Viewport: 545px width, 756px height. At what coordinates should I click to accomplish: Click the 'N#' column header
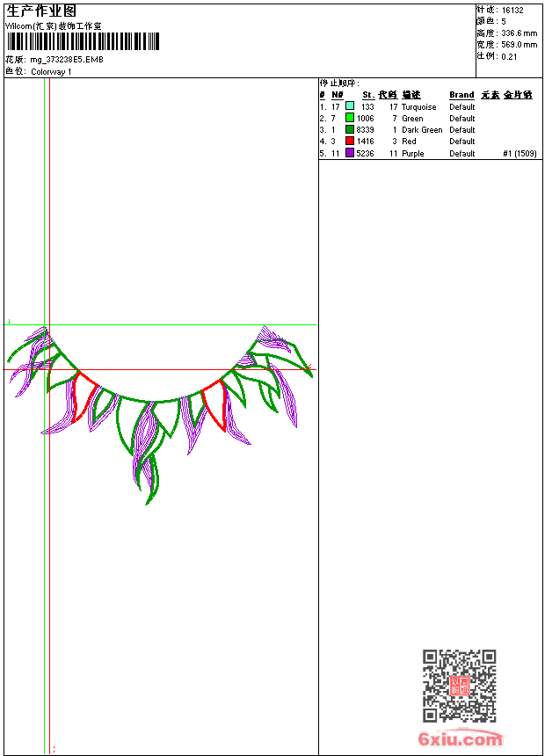coord(338,95)
